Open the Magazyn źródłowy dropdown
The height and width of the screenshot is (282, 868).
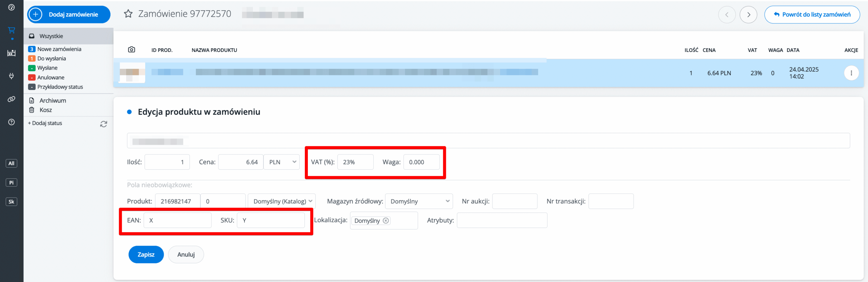click(x=419, y=201)
